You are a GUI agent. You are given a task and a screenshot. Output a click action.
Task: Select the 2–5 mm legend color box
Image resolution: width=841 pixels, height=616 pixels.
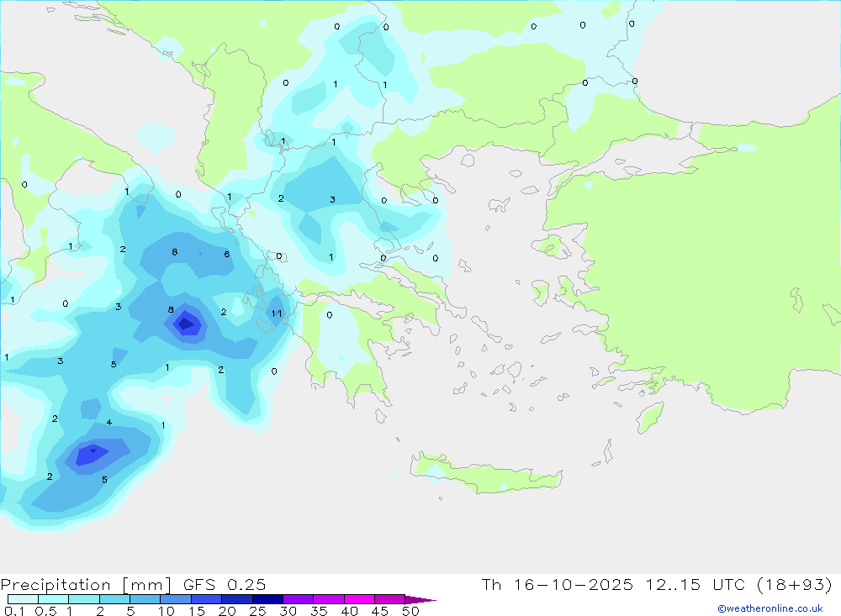114,599
